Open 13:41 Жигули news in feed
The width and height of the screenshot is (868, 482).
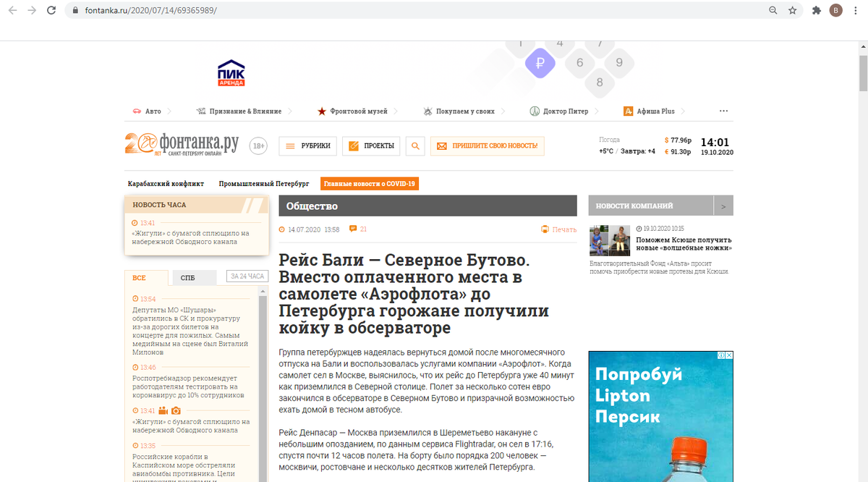tap(192, 426)
